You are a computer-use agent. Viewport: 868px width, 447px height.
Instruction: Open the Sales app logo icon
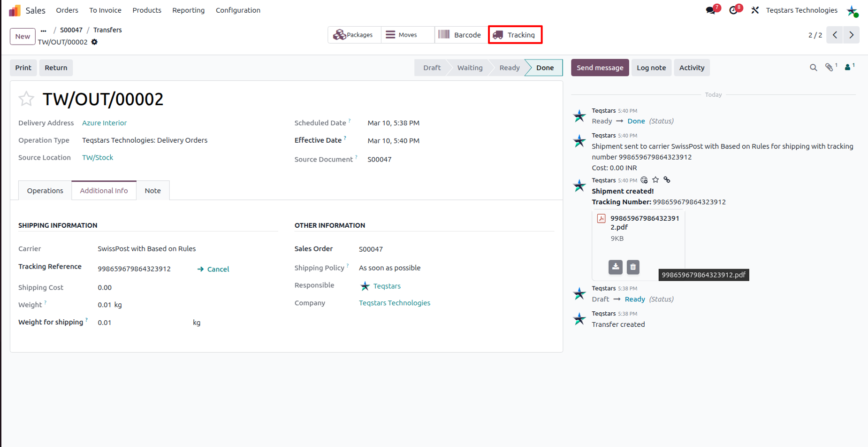point(15,10)
